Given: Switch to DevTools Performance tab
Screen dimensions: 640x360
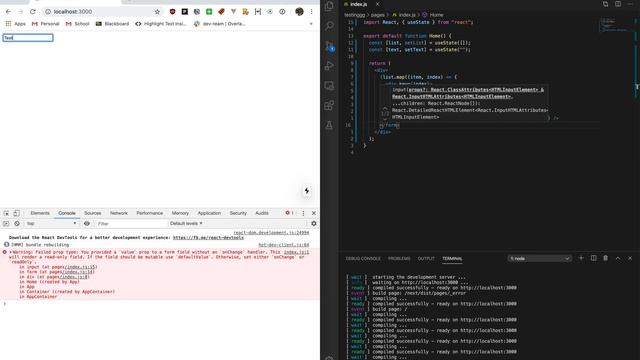Looking at the screenshot, I should (149, 213).
